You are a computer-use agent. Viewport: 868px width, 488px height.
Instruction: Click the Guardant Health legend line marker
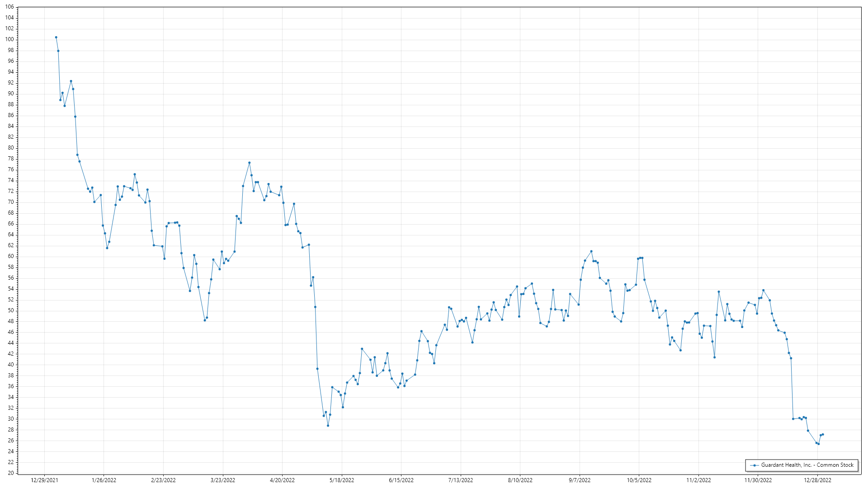pos(754,465)
